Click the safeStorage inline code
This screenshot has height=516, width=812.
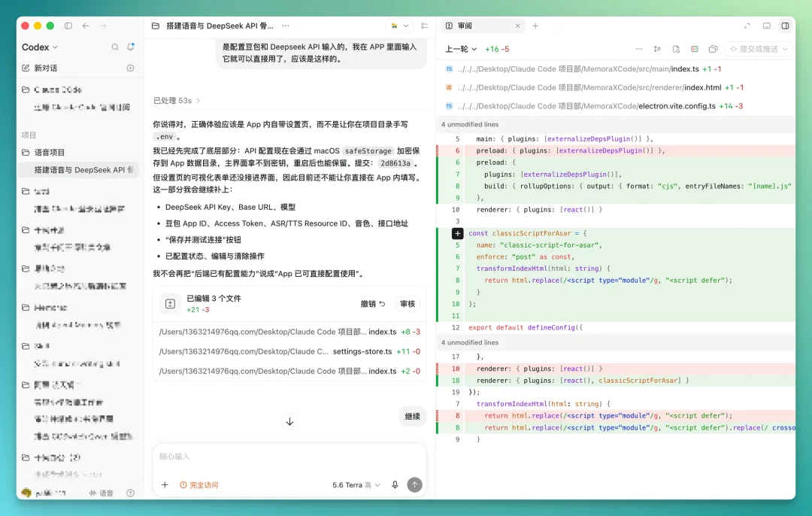pos(368,151)
